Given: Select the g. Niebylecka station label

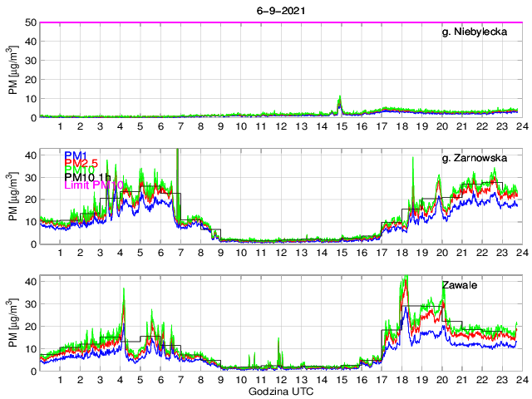Looking at the screenshot, I should coord(478,32).
